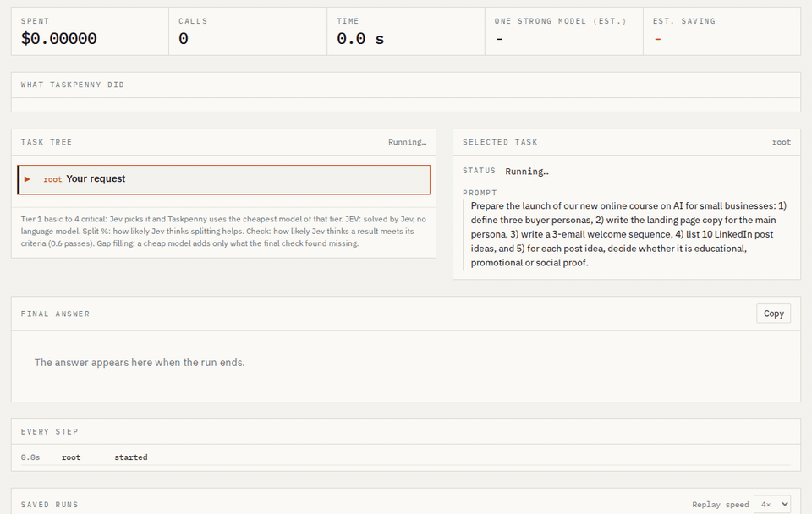The height and width of the screenshot is (514, 812).
Task: Click the answer appears here placeholder text
Action: pyautogui.click(x=140, y=363)
